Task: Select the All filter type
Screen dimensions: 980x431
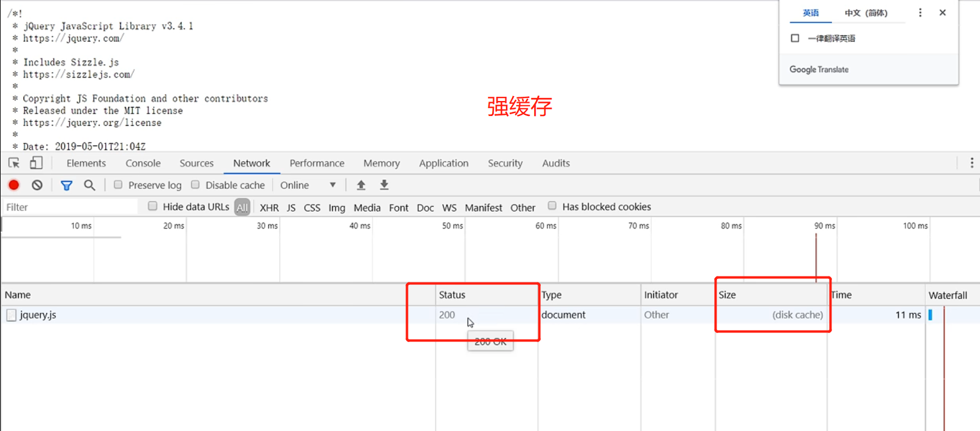Action: (x=242, y=207)
